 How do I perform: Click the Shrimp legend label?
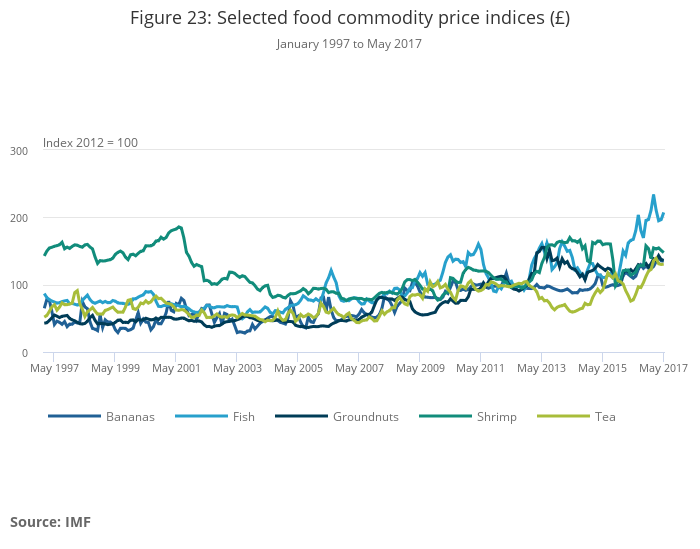496,416
